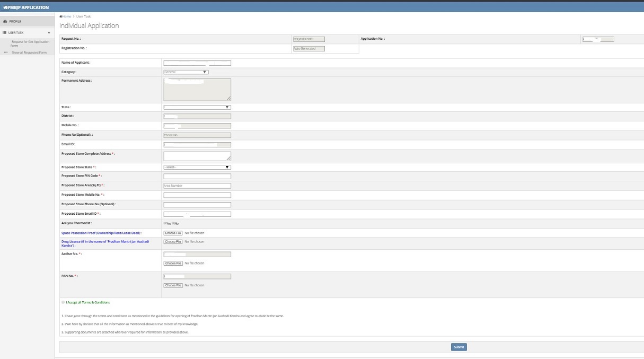Open the Category dropdown

coord(186,72)
